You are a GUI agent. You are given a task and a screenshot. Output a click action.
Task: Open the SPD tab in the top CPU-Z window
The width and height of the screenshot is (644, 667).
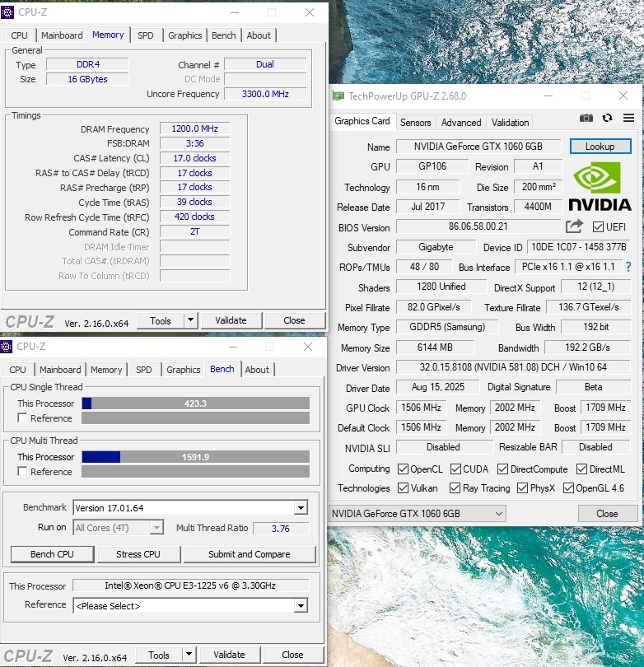coord(145,35)
